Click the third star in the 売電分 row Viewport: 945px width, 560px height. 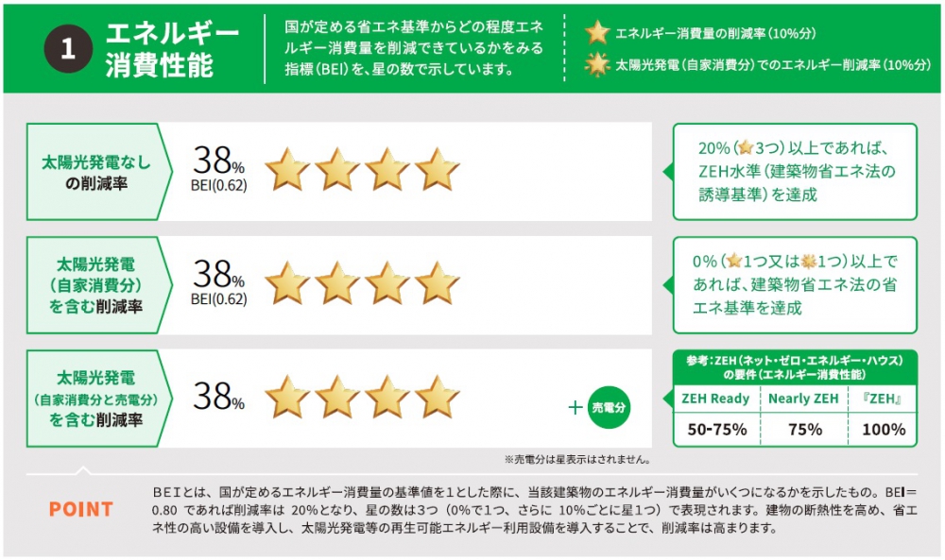coord(387,397)
